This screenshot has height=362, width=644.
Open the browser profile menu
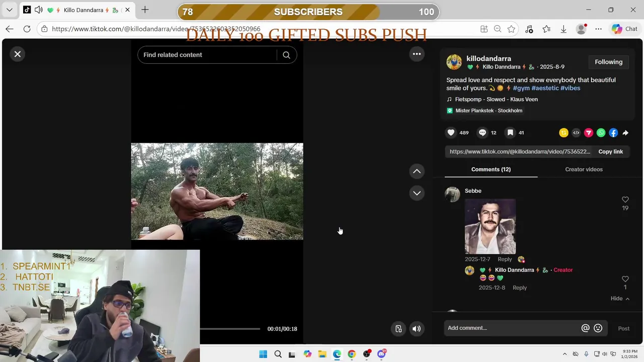(x=581, y=29)
